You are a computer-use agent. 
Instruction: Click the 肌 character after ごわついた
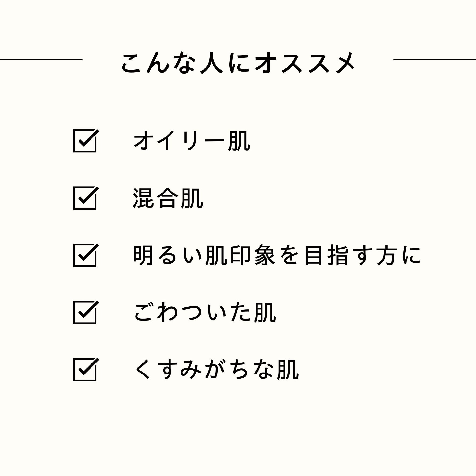pos(265,312)
